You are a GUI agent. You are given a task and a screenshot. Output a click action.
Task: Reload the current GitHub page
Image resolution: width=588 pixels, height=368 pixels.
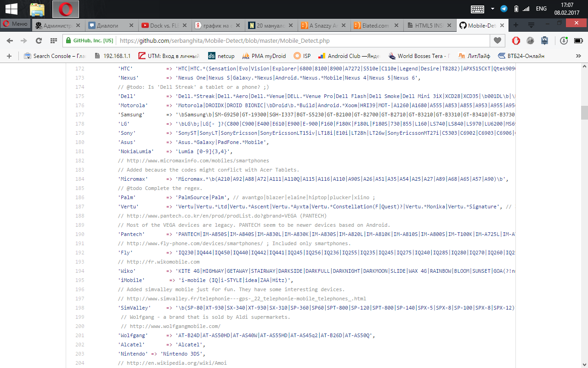pyautogui.click(x=39, y=40)
